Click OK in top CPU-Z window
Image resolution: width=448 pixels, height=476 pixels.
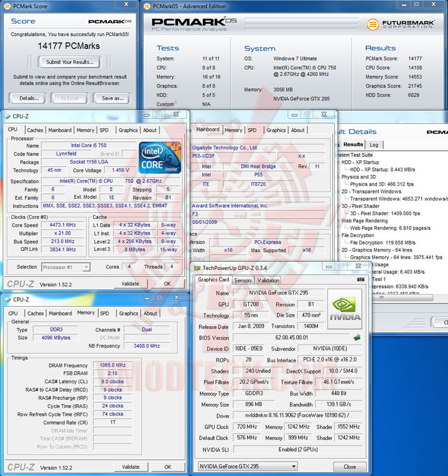(167, 284)
